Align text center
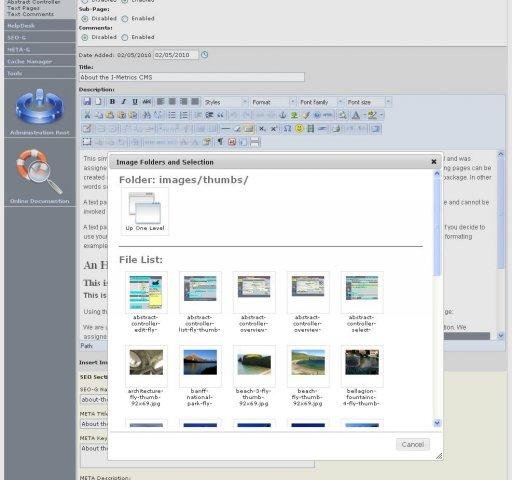Image resolution: width=512 pixels, height=480 pixels. pos(172,102)
